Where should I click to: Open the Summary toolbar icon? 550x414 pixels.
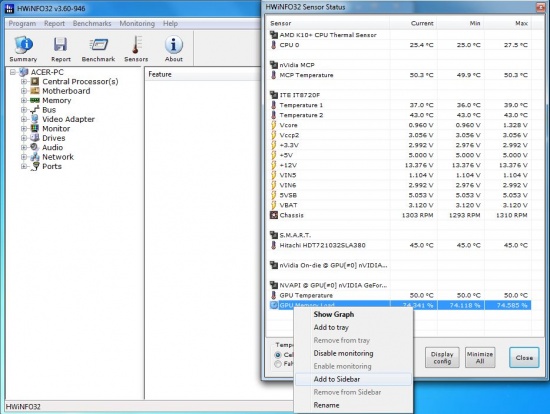(x=23, y=49)
